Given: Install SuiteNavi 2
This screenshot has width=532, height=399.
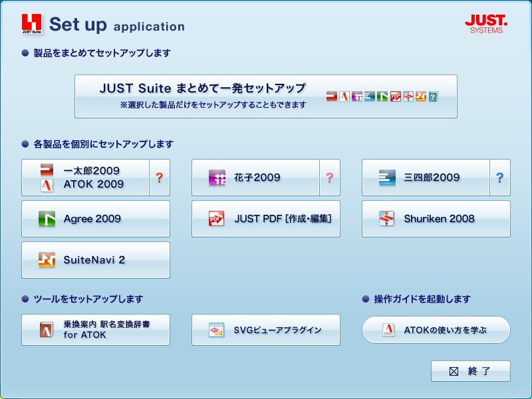Looking at the screenshot, I should [x=96, y=260].
